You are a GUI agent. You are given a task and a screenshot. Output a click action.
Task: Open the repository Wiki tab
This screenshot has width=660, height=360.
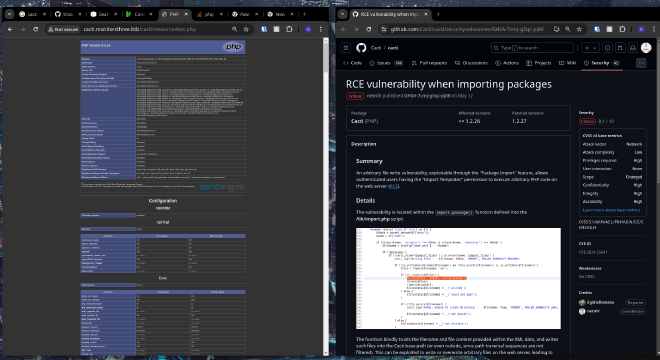coord(567,63)
